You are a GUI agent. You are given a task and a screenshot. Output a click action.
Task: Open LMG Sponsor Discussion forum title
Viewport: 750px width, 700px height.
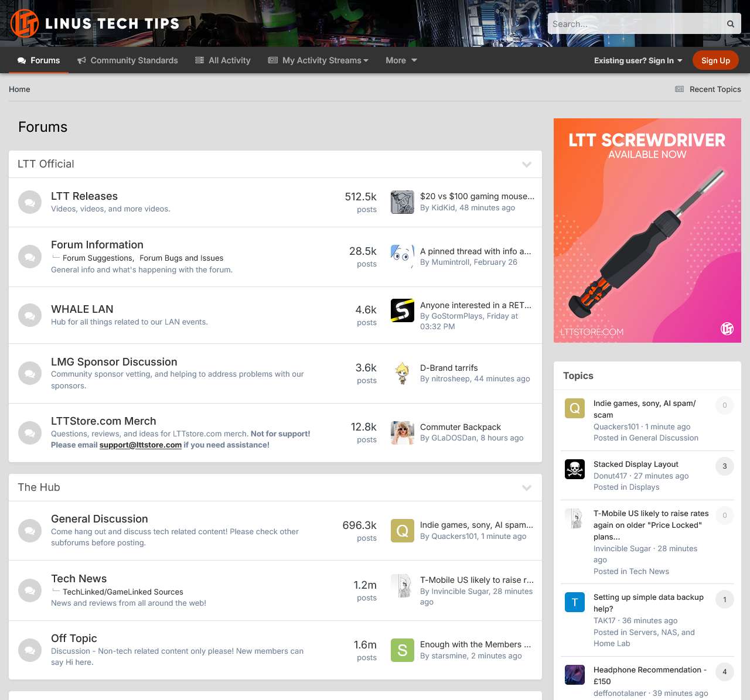click(x=114, y=362)
